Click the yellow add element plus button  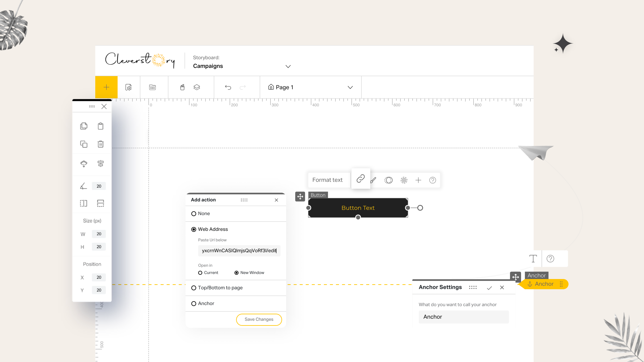[106, 87]
